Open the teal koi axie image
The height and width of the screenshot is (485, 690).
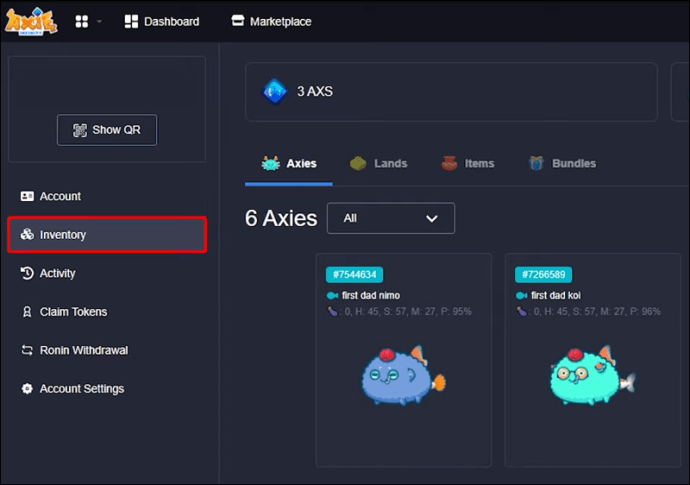(592, 375)
